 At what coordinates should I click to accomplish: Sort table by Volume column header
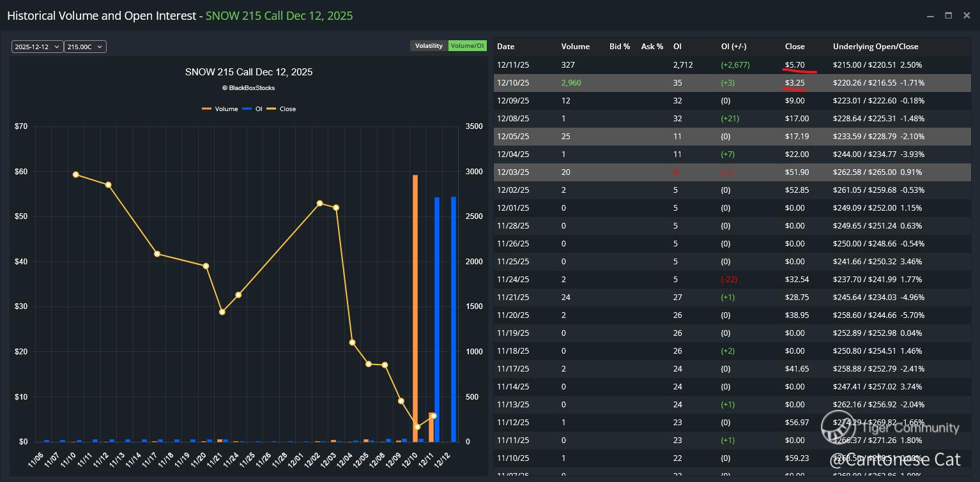(575, 47)
